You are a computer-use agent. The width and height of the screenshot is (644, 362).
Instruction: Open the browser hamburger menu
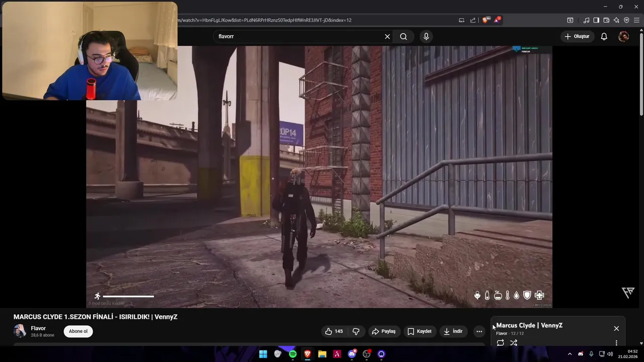point(636,20)
